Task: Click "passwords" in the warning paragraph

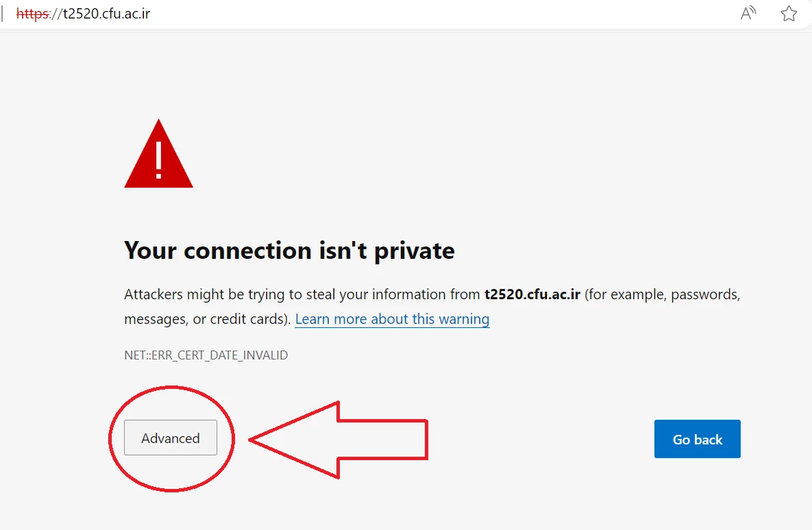Action: coord(705,294)
